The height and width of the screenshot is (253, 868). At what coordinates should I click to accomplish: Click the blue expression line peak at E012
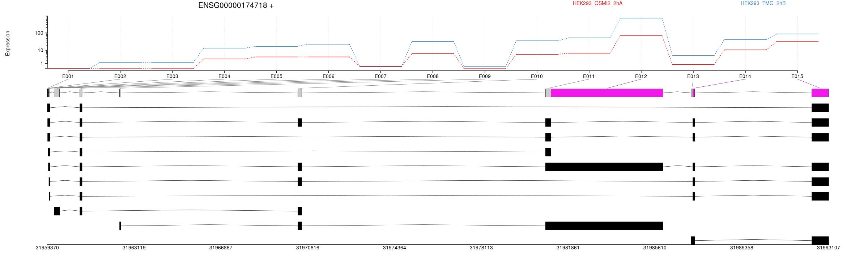point(641,18)
